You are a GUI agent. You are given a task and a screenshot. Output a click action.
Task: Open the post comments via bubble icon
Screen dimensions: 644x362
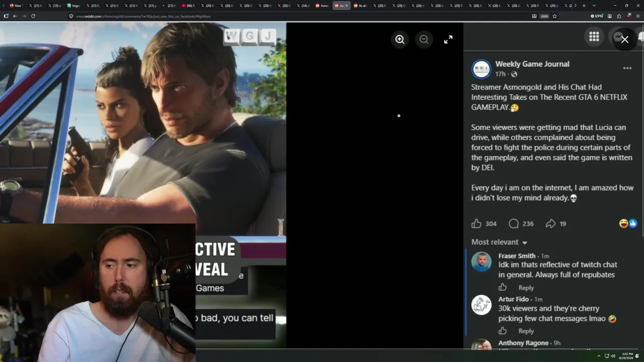(514, 224)
